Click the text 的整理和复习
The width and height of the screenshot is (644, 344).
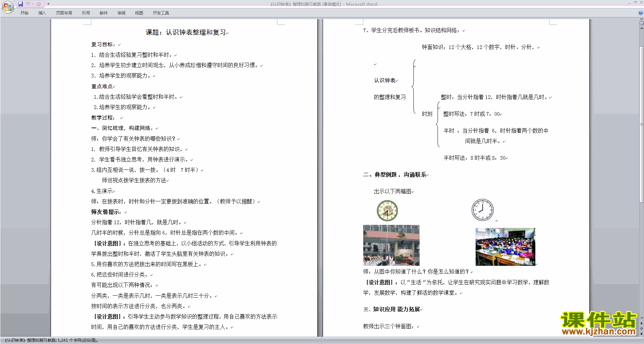click(390, 97)
